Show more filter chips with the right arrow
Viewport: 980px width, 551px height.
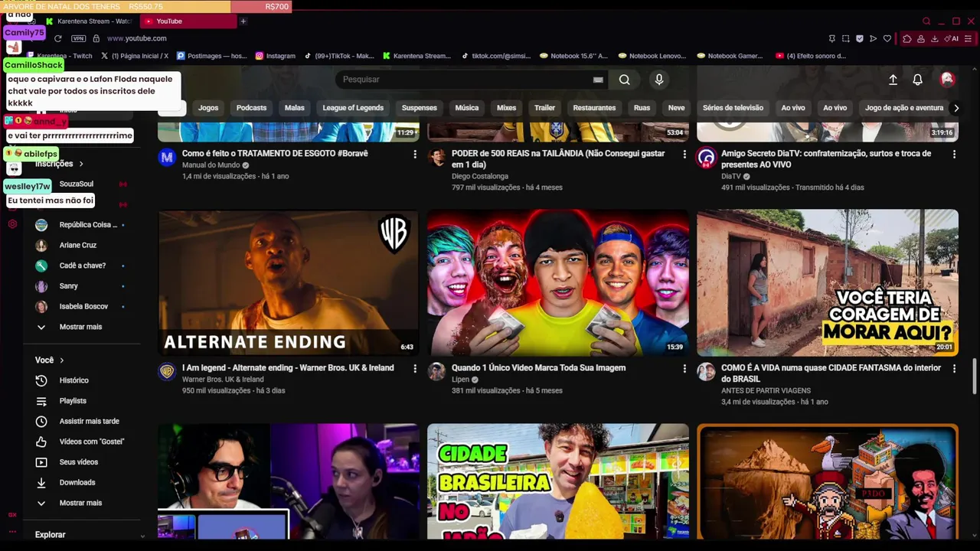click(x=955, y=108)
